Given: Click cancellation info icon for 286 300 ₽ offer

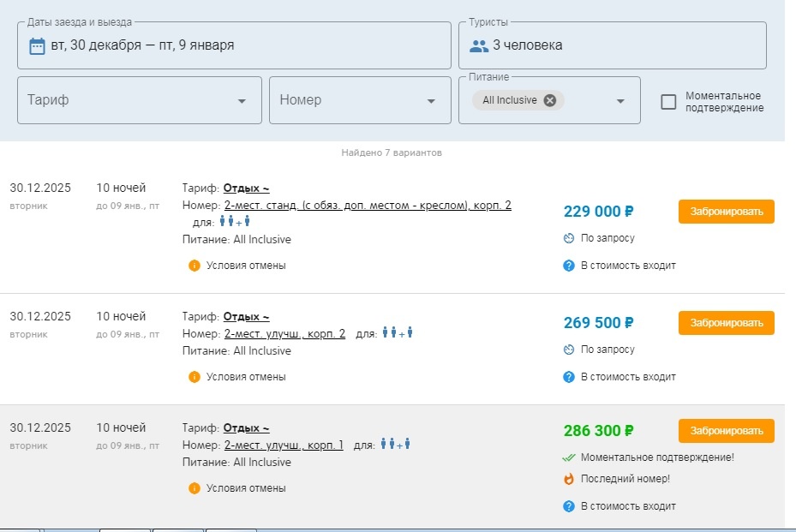Looking at the screenshot, I should coord(194,487).
